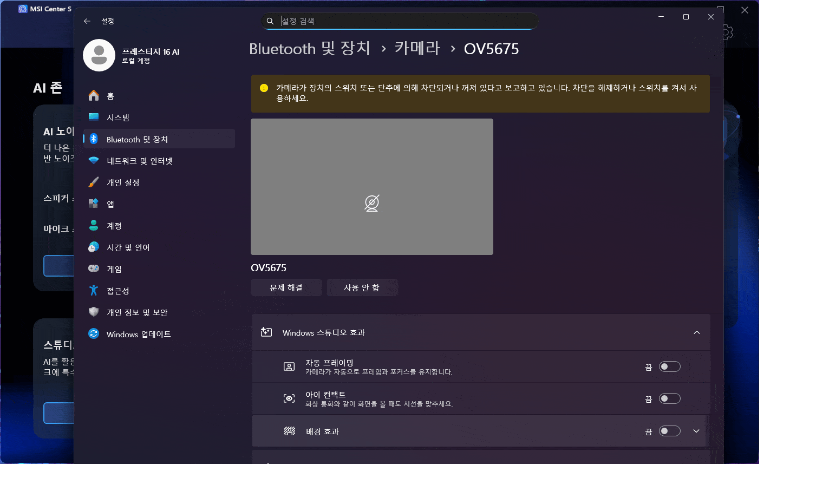
Task: Collapse the Windows 스튜디오 효과 section
Action: tap(696, 332)
